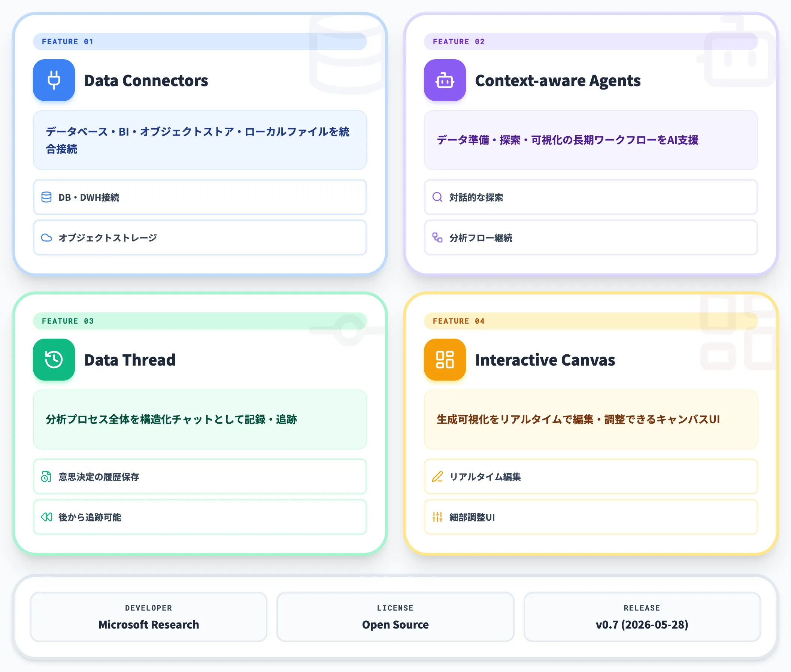Click the 分析フロー継続 label
Image resolution: width=791 pixels, height=672 pixels.
(481, 238)
